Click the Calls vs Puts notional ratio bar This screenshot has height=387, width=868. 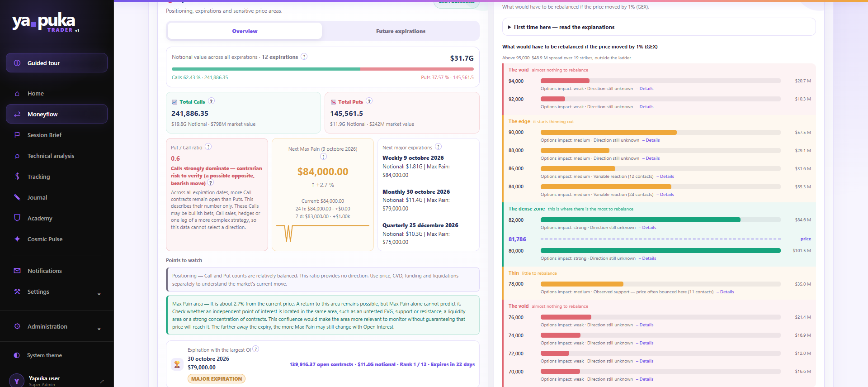pyautogui.click(x=323, y=69)
